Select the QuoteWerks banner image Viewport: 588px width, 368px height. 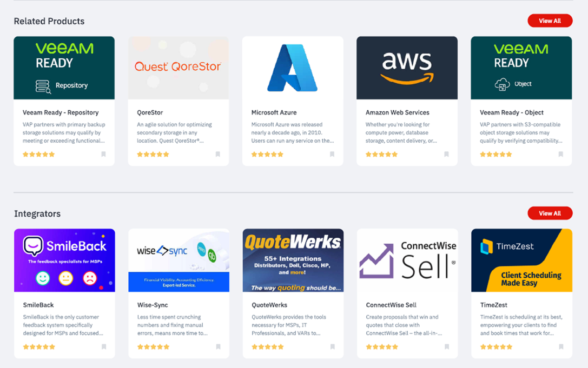tap(293, 260)
